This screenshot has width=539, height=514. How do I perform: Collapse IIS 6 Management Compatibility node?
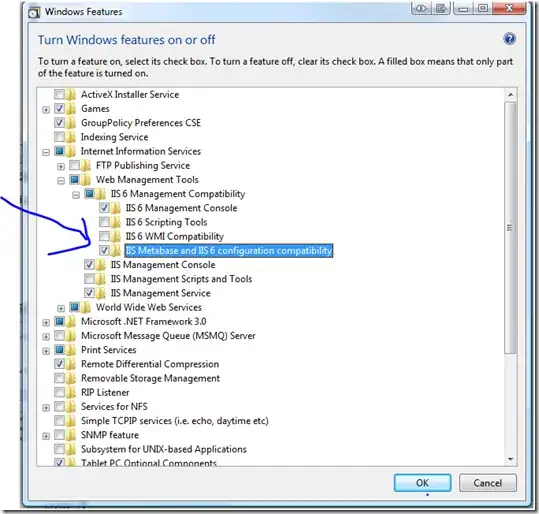76,195
